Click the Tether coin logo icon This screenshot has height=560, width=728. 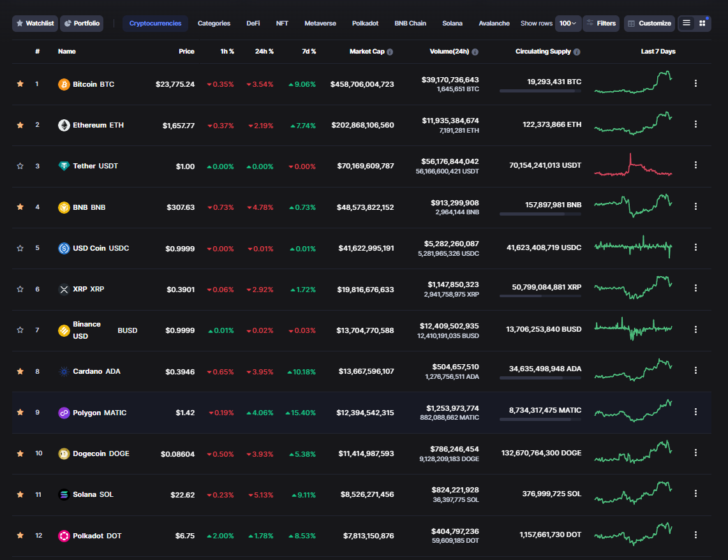pos(64,166)
